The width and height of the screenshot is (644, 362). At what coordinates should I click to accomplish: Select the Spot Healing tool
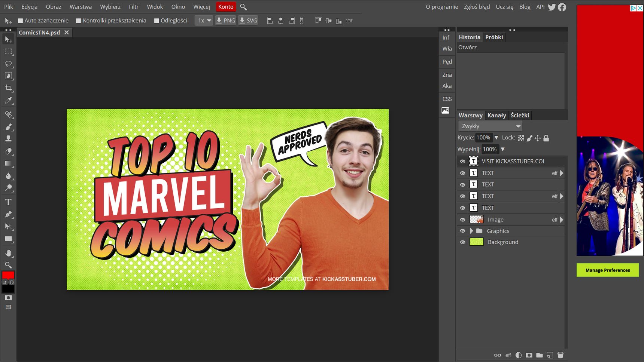(8, 114)
